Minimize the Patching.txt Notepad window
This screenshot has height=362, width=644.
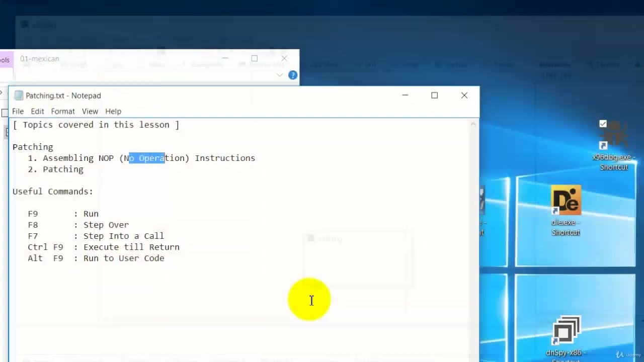(x=405, y=95)
